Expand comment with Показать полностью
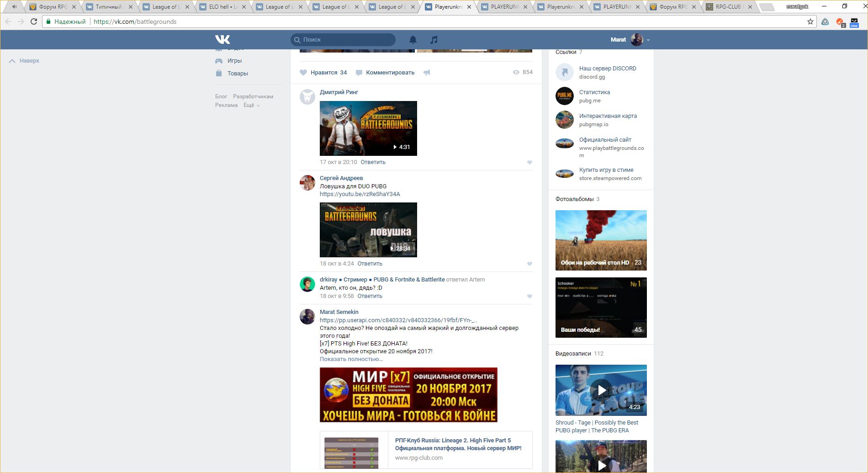The width and height of the screenshot is (868, 473). click(351, 359)
